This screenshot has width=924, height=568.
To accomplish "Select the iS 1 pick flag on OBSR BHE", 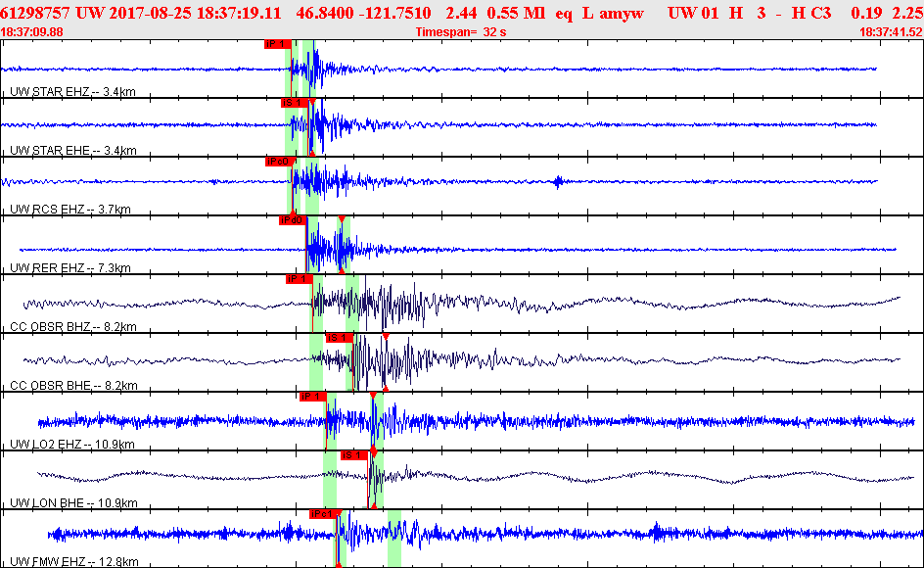I will coord(340,338).
